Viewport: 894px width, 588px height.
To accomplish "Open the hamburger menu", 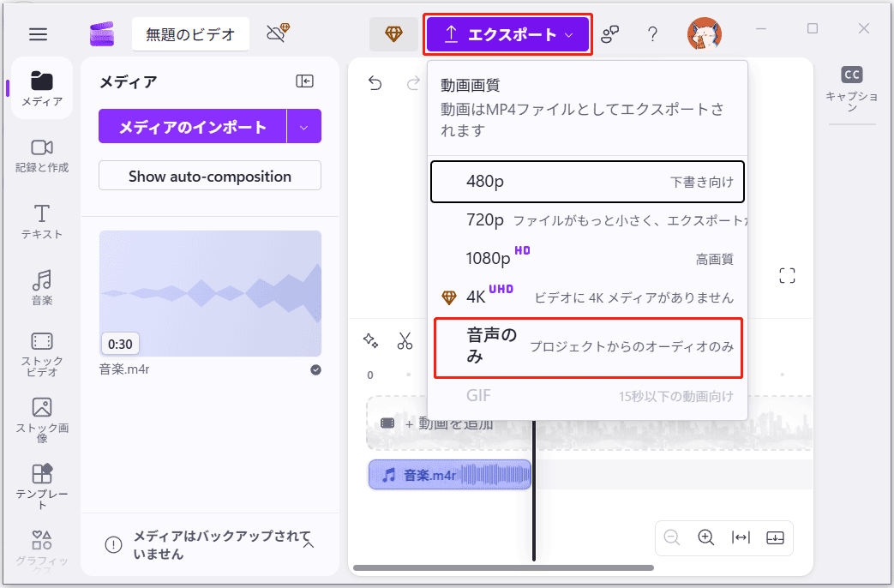I will 38,33.
